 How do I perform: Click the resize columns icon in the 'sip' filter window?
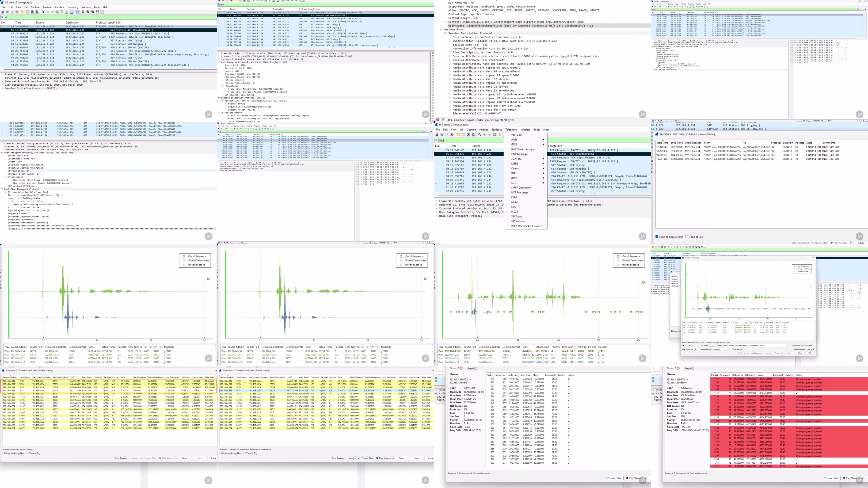(x=98, y=12)
